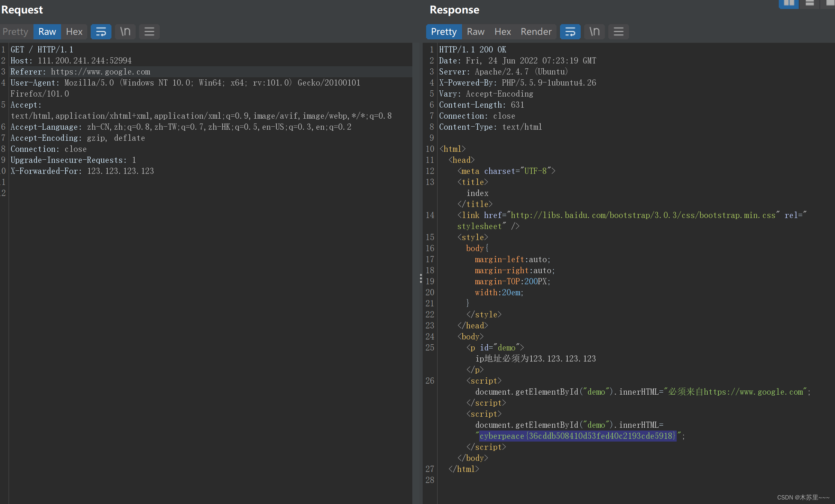Viewport: 835px width, 504px height.
Task: Click the 'ip地址必须为123.123.123.123' text
Action: (536, 359)
